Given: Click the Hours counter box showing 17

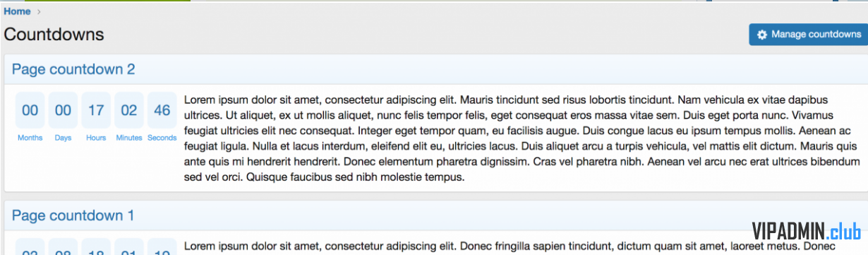Looking at the screenshot, I should 96,110.
